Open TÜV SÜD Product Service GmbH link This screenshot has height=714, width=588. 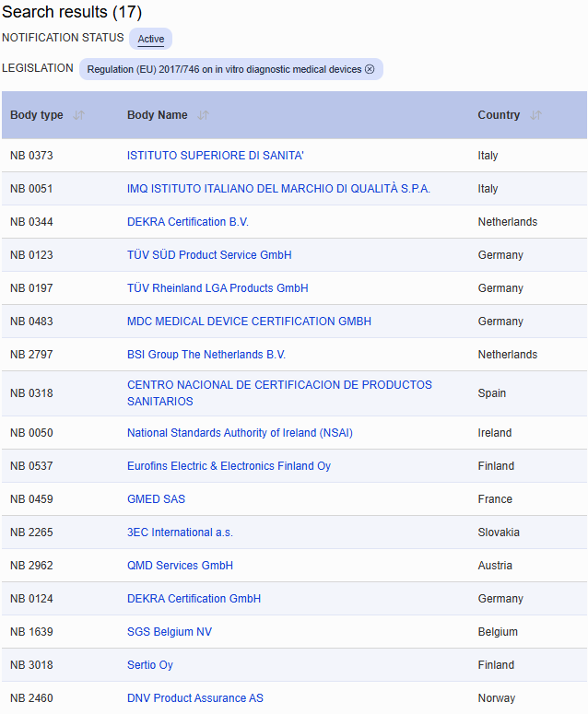tap(209, 255)
